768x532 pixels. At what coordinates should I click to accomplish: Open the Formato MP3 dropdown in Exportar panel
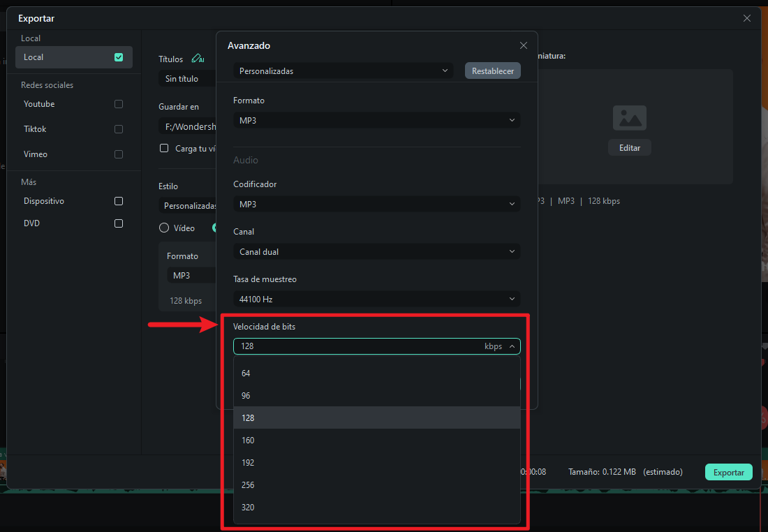[x=192, y=275]
